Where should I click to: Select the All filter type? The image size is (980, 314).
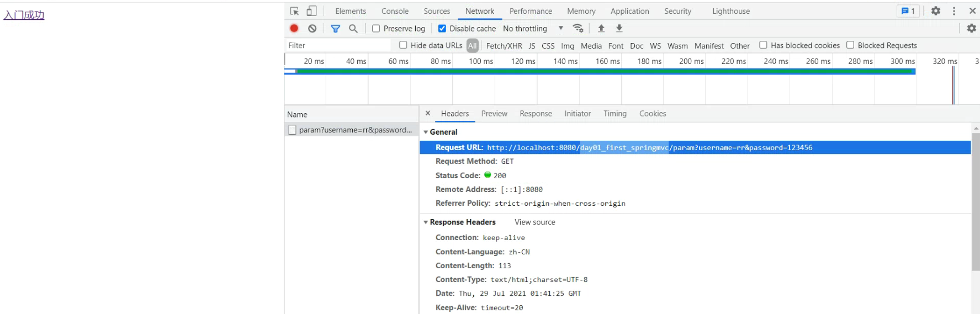coord(473,45)
